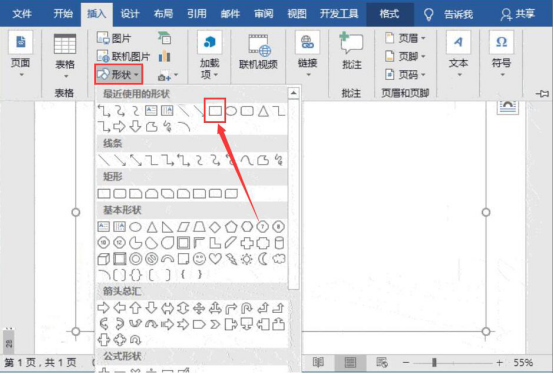Select the lightning bolt shape

pos(231,259)
